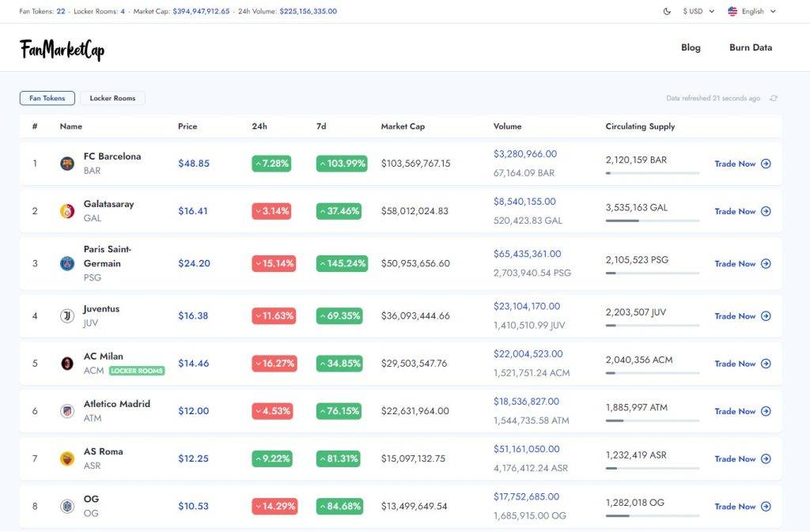Open the $ USD currency dropdown

[x=698, y=11]
